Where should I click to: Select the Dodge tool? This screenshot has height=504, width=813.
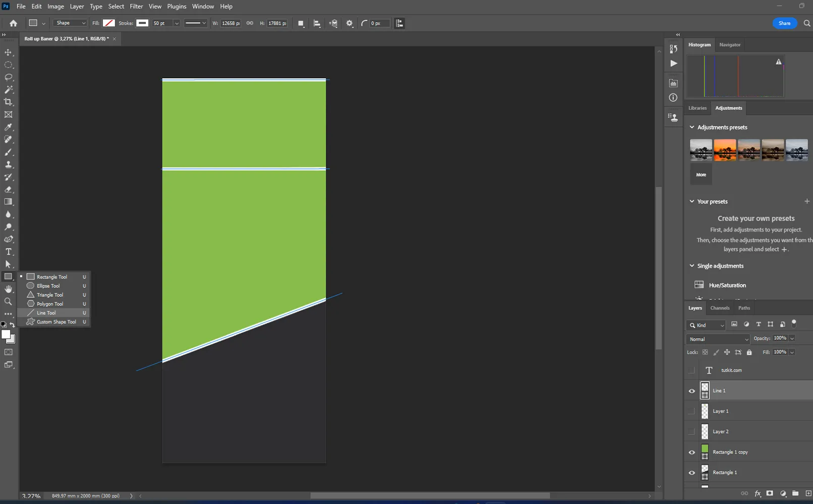click(x=9, y=227)
